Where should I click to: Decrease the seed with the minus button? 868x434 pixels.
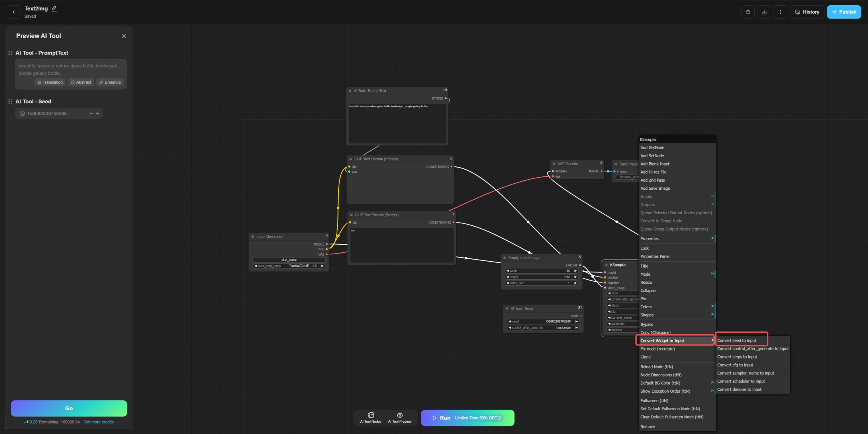tap(91, 114)
